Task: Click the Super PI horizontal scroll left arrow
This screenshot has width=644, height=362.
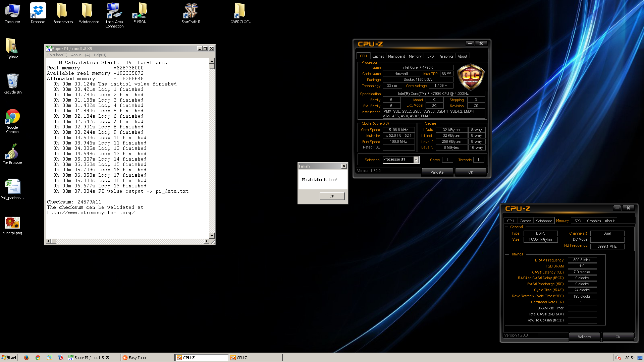Action: click(x=48, y=241)
